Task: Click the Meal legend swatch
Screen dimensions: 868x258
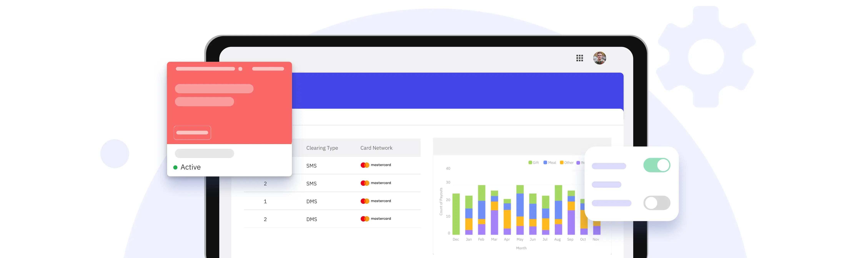Action: [545, 163]
